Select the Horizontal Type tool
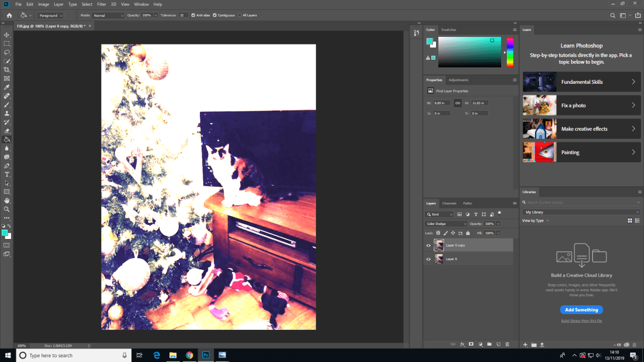The height and width of the screenshot is (362, 644). (x=7, y=175)
